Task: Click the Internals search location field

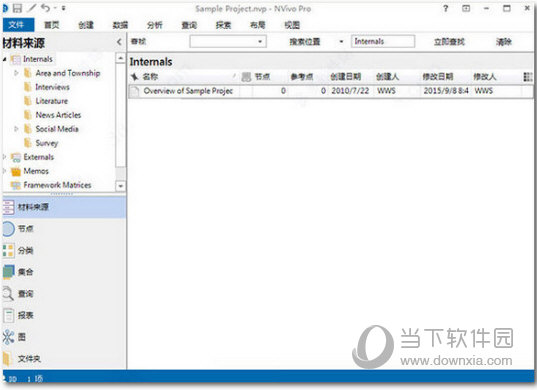Action: tap(383, 42)
